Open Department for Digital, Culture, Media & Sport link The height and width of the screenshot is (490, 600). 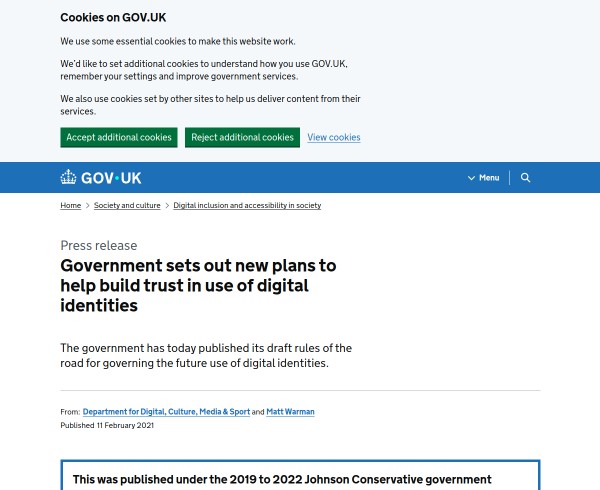click(166, 411)
